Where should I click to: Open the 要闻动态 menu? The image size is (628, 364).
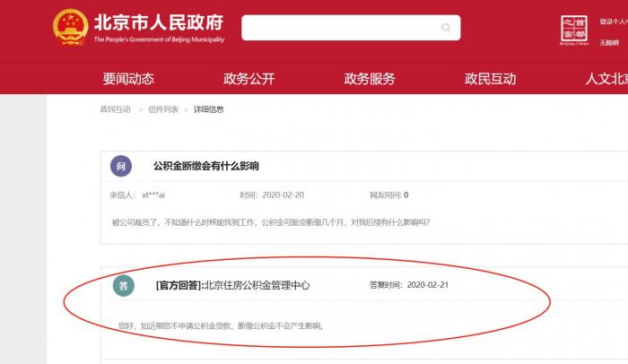128,79
